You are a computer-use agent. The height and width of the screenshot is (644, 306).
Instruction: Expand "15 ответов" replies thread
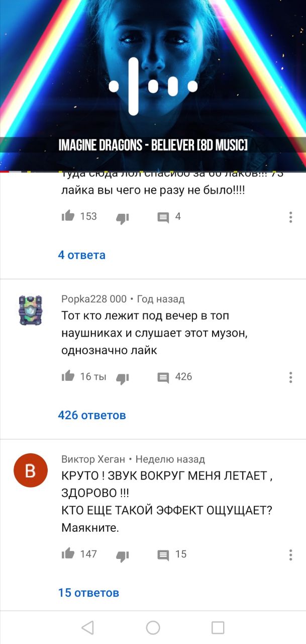point(88,593)
